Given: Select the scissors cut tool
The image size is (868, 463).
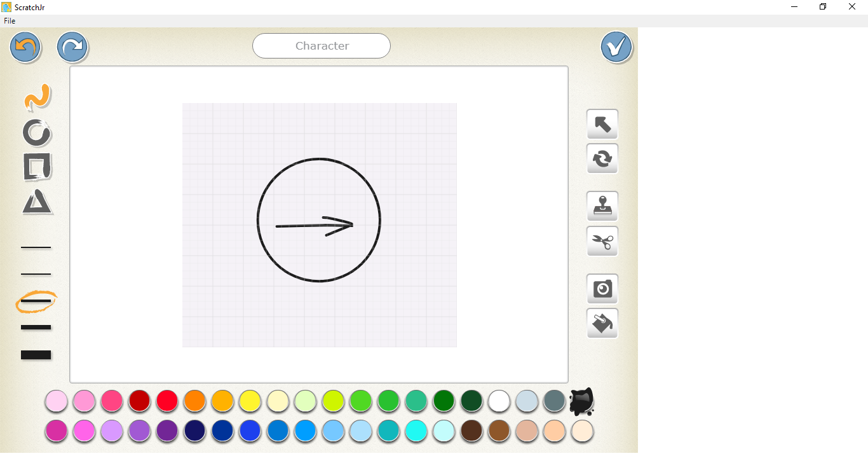Looking at the screenshot, I should 602,241.
